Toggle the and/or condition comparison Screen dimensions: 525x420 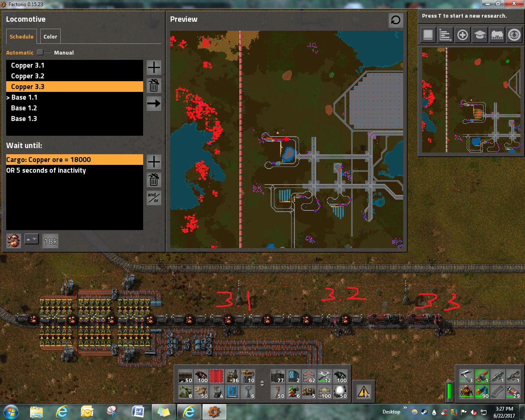pos(154,198)
